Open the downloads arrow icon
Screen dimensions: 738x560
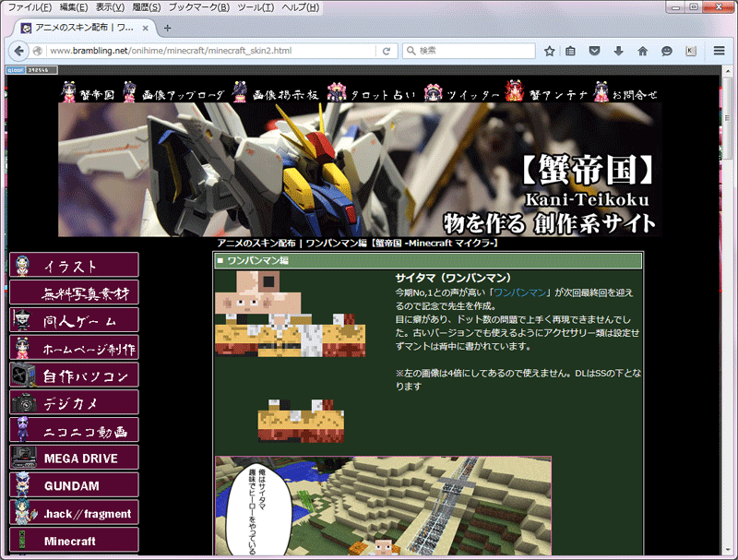618,51
